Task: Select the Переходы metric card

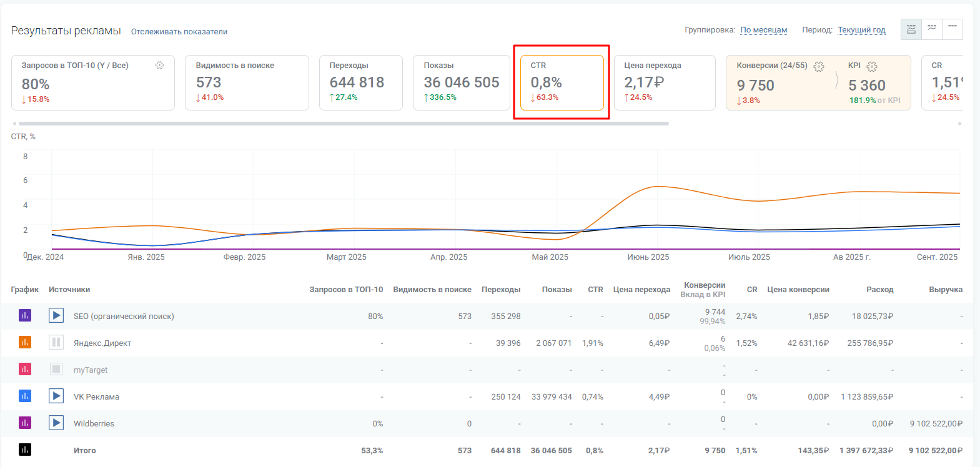Action: (x=360, y=82)
